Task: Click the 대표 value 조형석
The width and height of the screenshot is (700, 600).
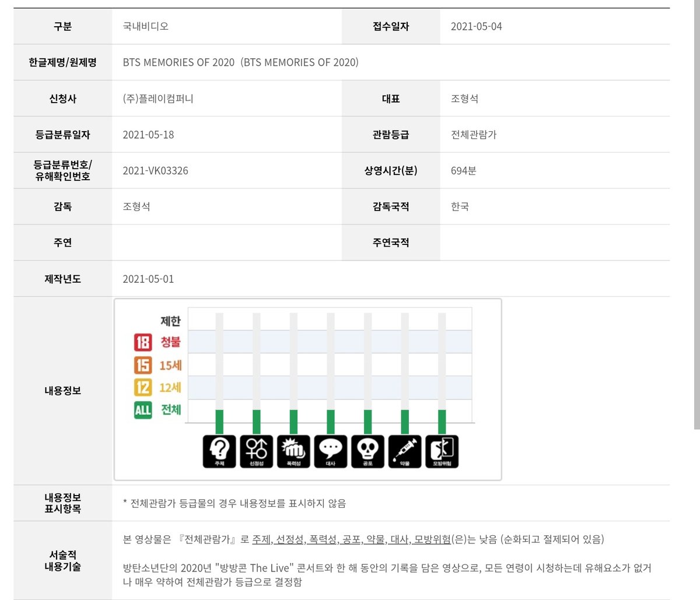Action: [x=464, y=99]
